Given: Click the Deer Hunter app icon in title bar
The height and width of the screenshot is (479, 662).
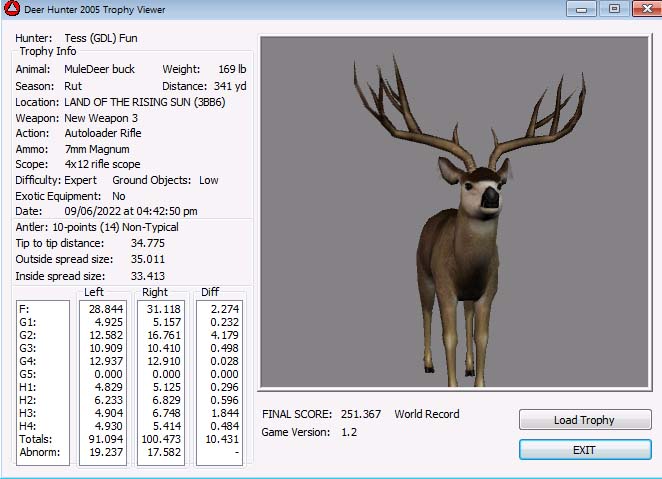Looking at the screenshot, I should (12, 10).
